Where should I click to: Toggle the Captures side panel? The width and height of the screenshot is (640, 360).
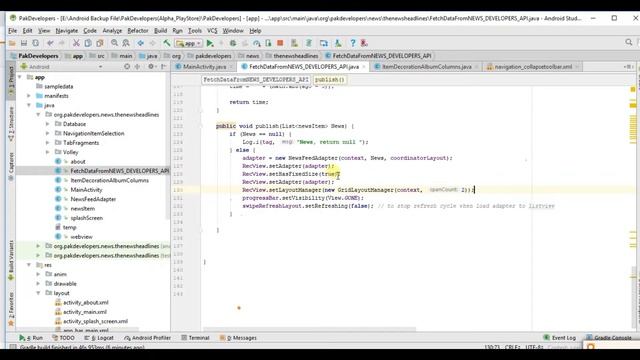click(x=11, y=167)
